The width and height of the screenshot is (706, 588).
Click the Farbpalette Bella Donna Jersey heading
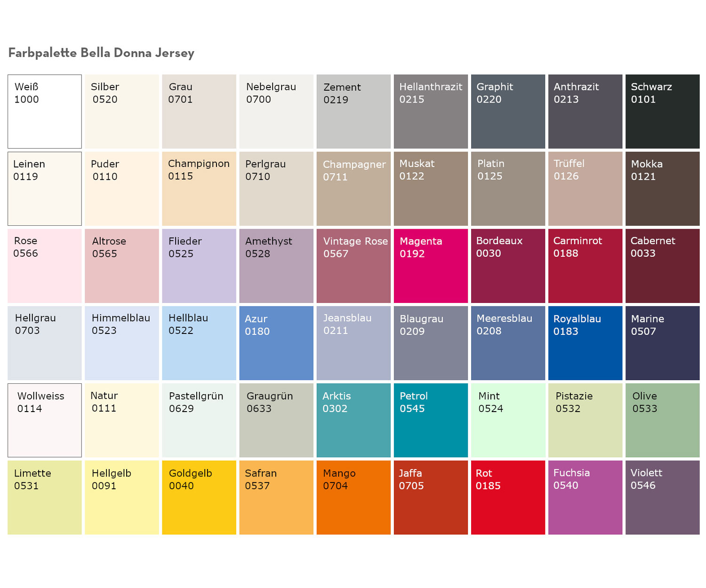(101, 53)
